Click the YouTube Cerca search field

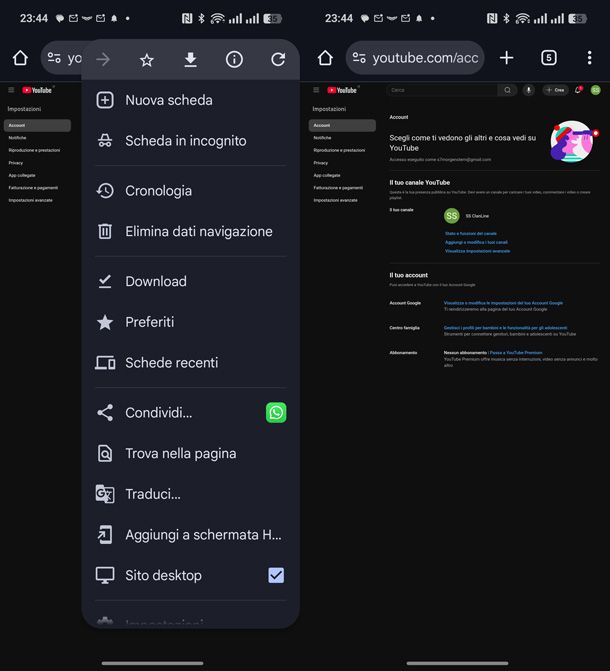(441, 90)
